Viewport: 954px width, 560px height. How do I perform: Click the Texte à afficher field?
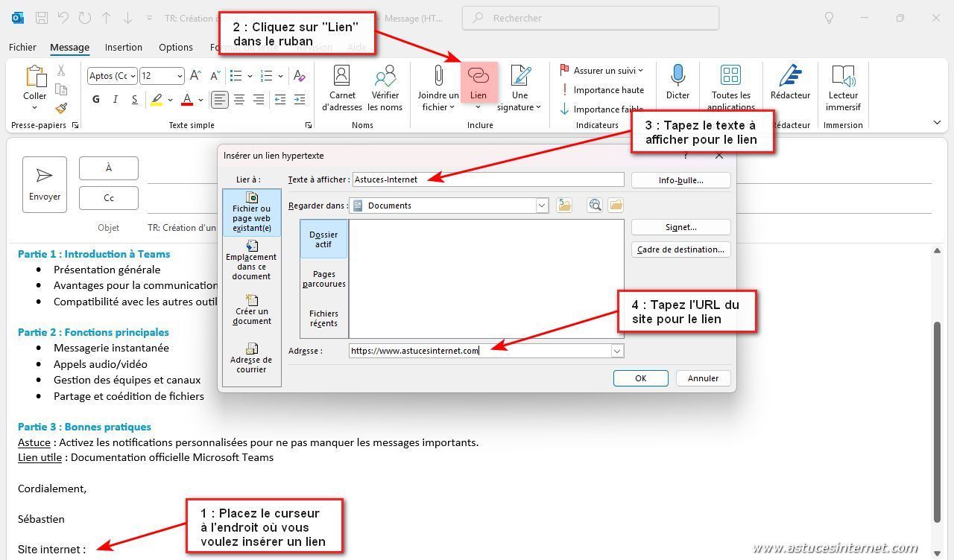[488, 179]
